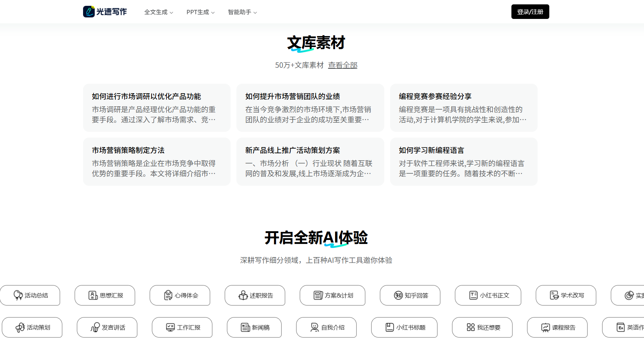This screenshot has height=339, width=644.
Task: Open article 编程竞赛参赛经验分享
Action: coord(464,108)
